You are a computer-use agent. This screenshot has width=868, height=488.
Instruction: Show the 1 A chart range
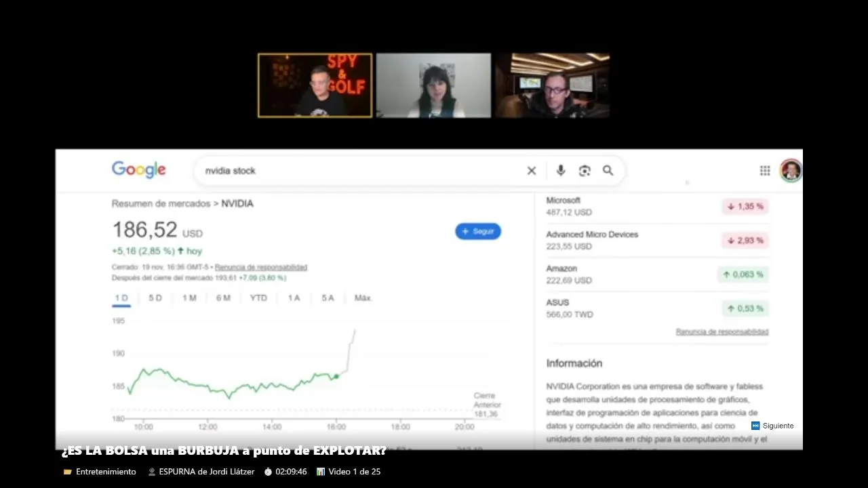pos(294,298)
